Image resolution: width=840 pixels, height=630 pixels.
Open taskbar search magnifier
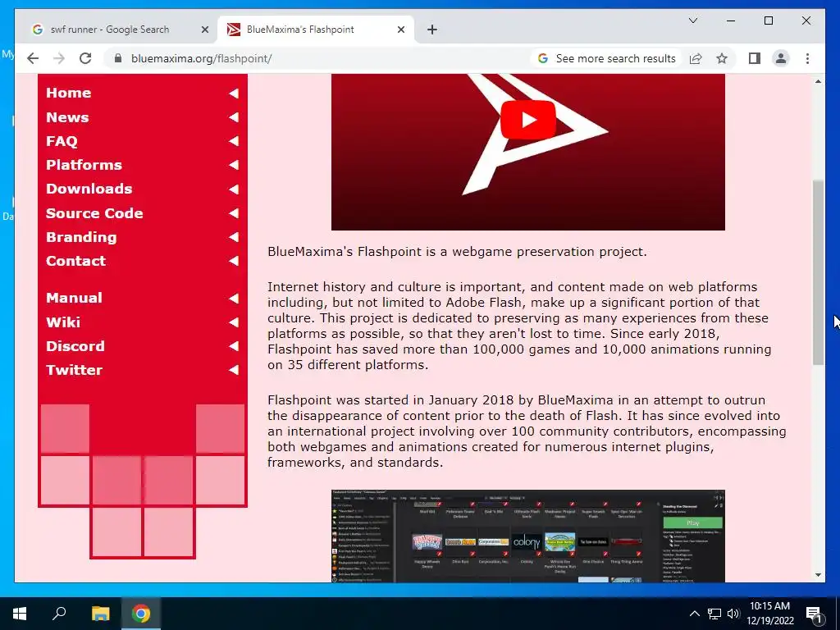click(59, 614)
